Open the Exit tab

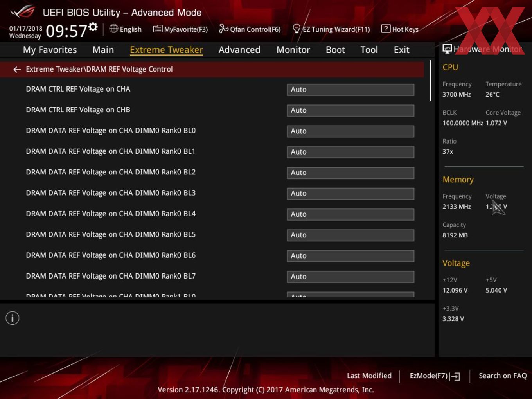pyautogui.click(x=401, y=50)
